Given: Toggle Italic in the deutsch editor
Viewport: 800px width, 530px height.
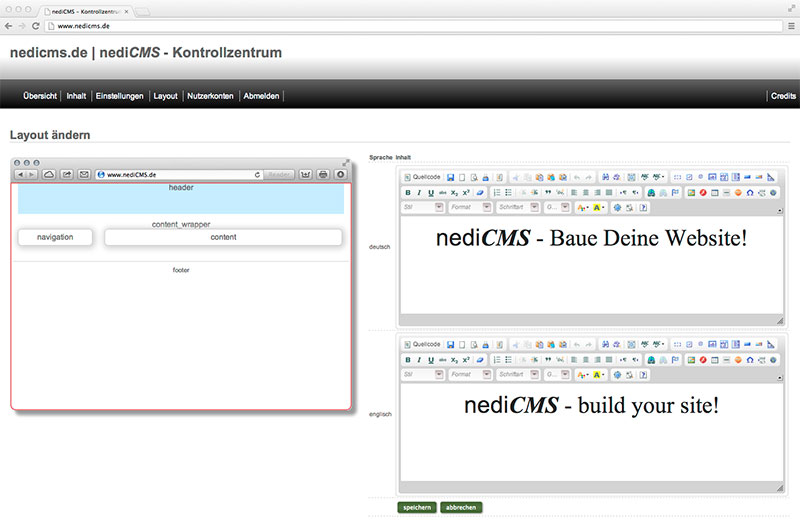Looking at the screenshot, I should pyautogui.click(x=419, y=193).
